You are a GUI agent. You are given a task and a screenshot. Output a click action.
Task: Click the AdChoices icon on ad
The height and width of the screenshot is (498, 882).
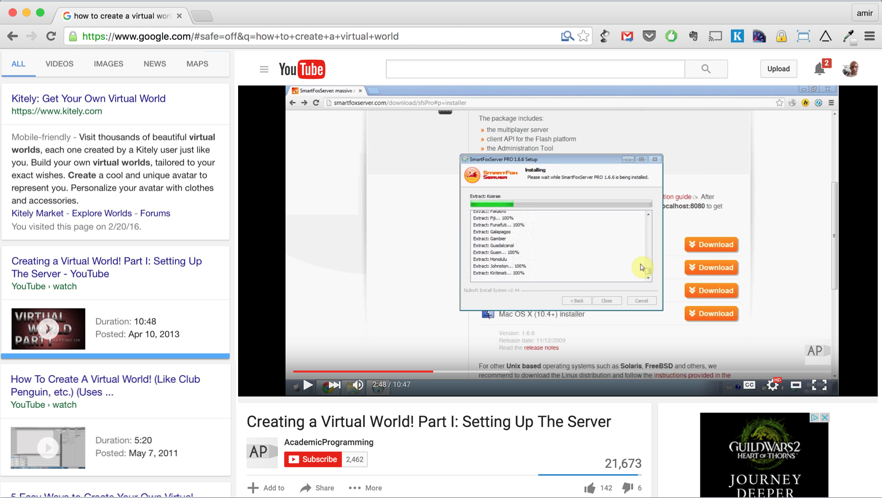pyautogui.click(x=814, y=417)
